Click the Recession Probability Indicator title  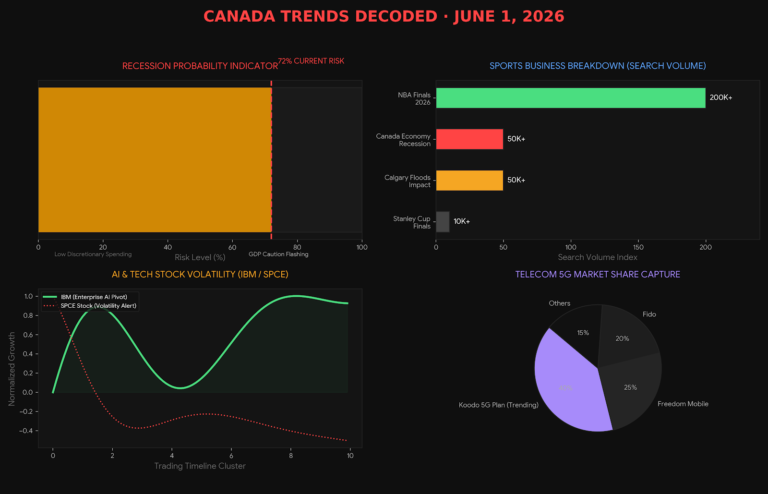(200, 66)
